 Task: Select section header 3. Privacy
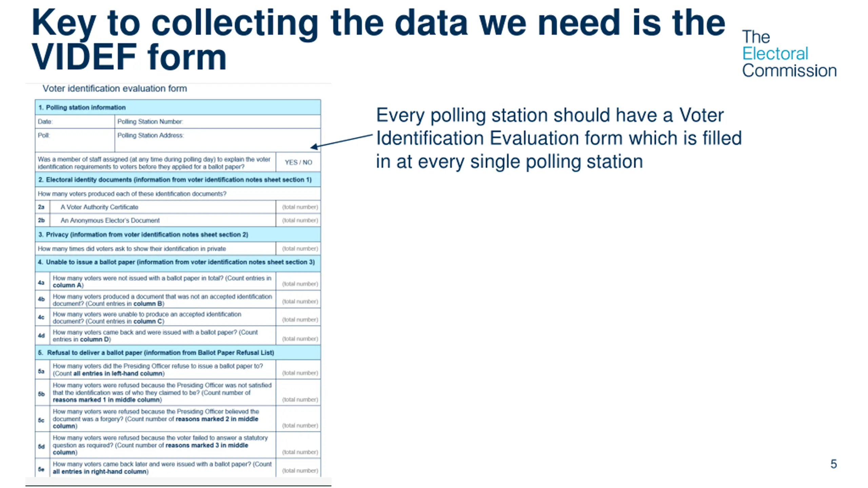(178, 235)
